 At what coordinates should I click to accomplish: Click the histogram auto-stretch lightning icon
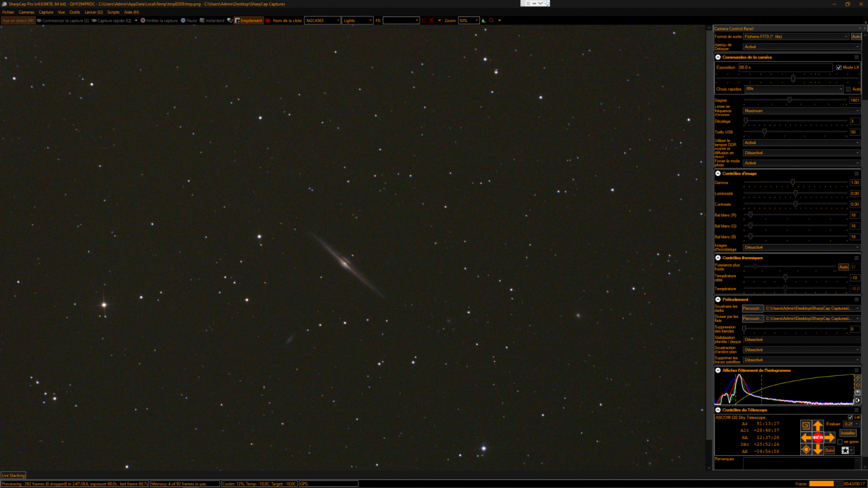858,378
